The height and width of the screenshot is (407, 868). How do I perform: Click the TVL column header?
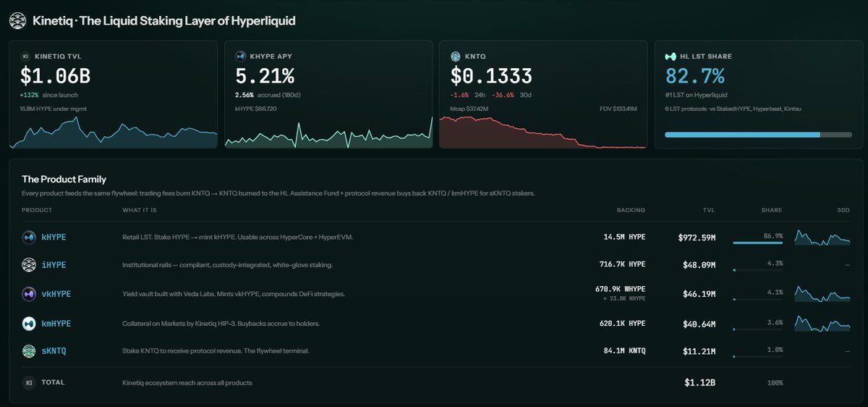coord(709,210)
